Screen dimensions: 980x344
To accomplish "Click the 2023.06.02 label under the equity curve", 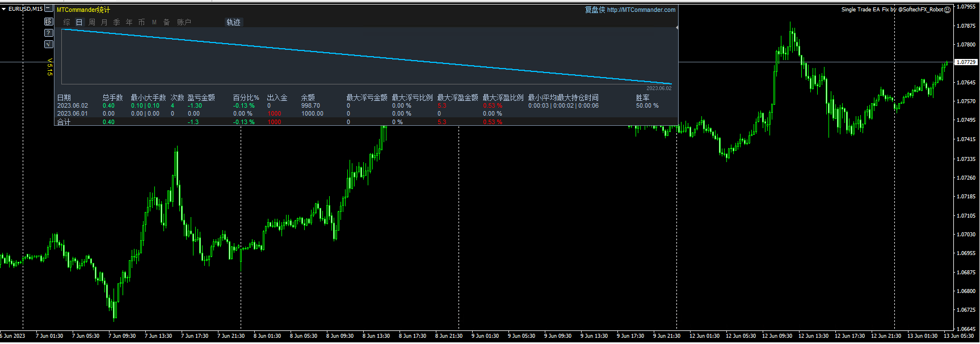I will pos(659,88).
